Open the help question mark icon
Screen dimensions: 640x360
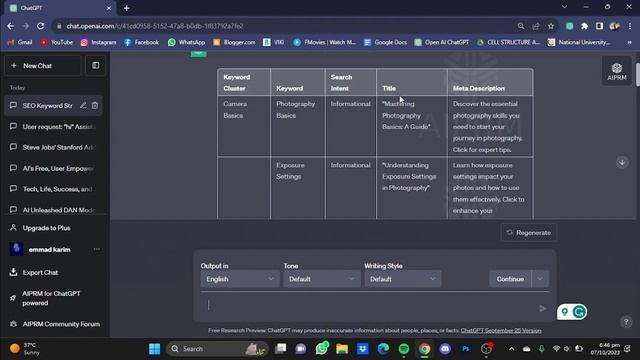626,322
